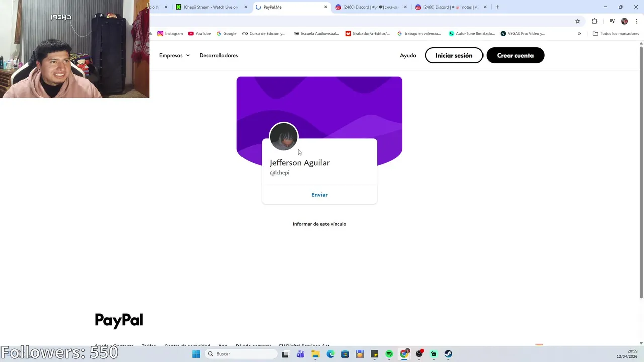644x362 pixels.
Task: Click Jefferson Aguilar's profile picture
Action: (x=284, y=136)
